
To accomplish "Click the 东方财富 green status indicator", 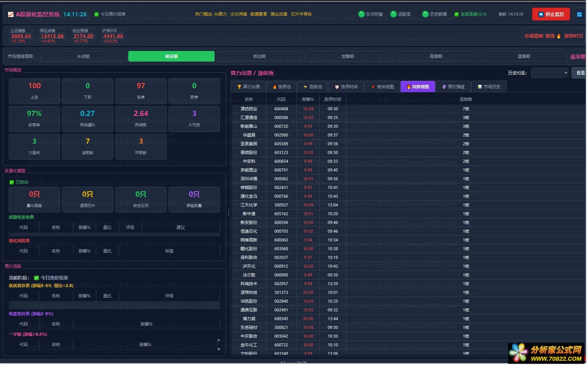I will tap(362, 14).
